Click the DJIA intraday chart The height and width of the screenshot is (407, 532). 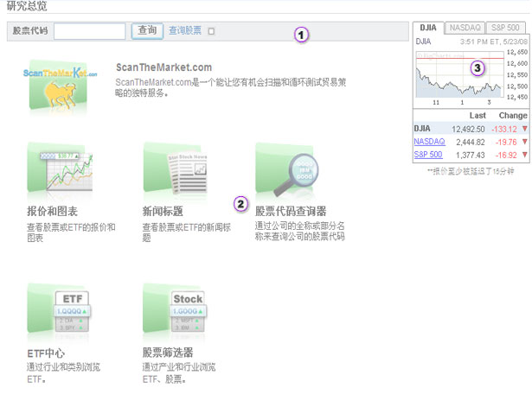[459, 74]
